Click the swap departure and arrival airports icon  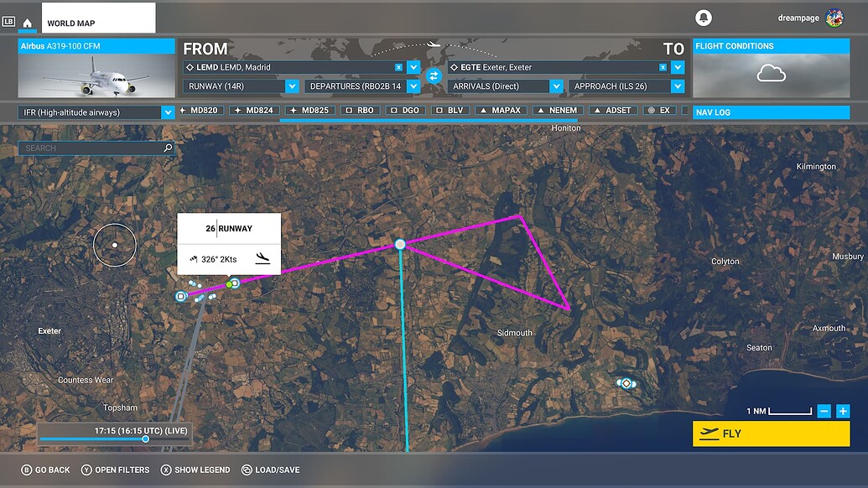433,75
